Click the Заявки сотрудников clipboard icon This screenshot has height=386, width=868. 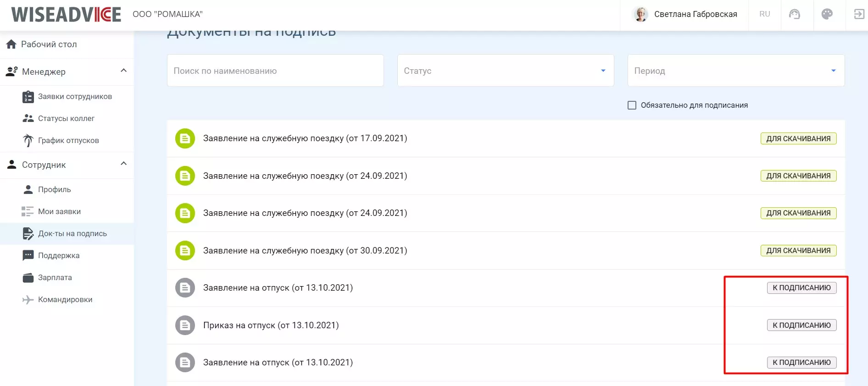(x=28, y=97)
